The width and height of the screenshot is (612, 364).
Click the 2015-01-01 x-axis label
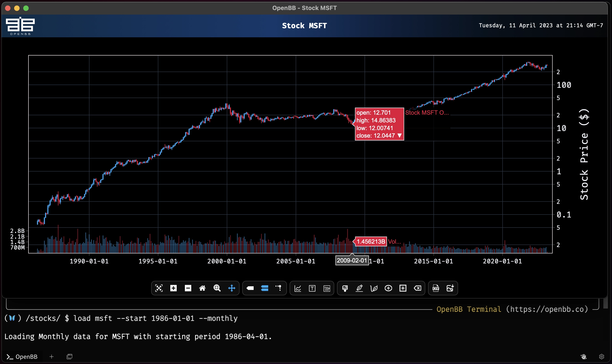(x=433, y=261)
